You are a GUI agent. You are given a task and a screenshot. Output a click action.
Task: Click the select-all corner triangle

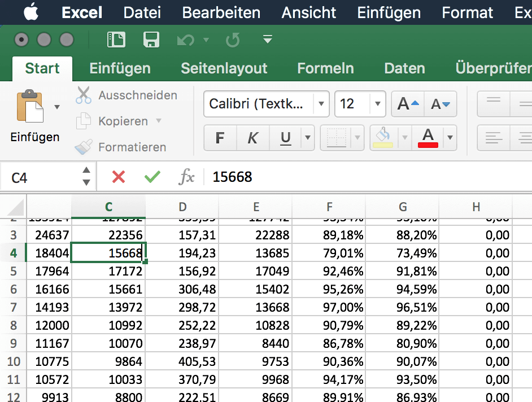(x=14, y=207)
